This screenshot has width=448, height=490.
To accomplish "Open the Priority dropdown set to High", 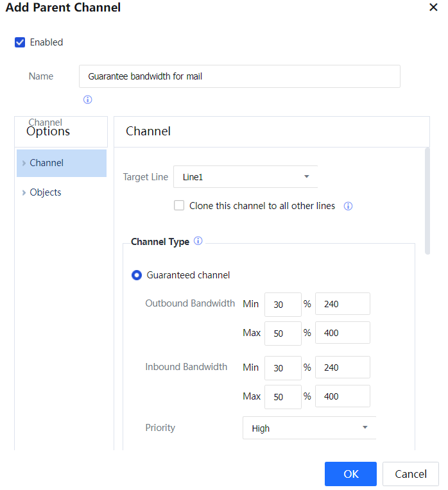I will click(309, 428).
